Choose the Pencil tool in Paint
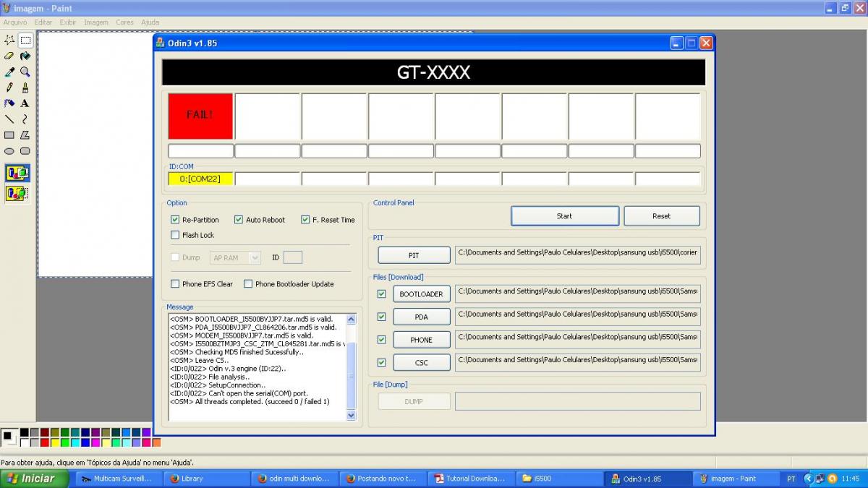Image resolution: width=868 pixels, height=488 pixels. coord(9,87)
